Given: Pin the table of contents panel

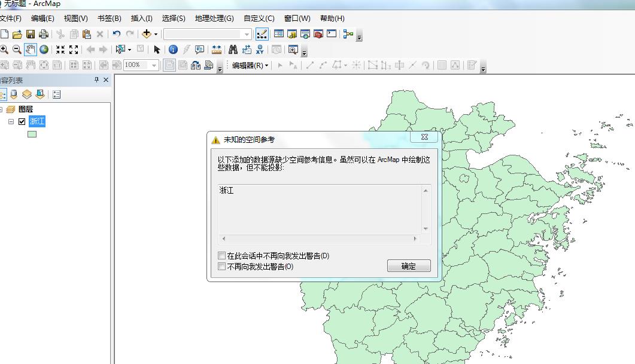Looking at the screenshot, I should [x=96, y=79].
